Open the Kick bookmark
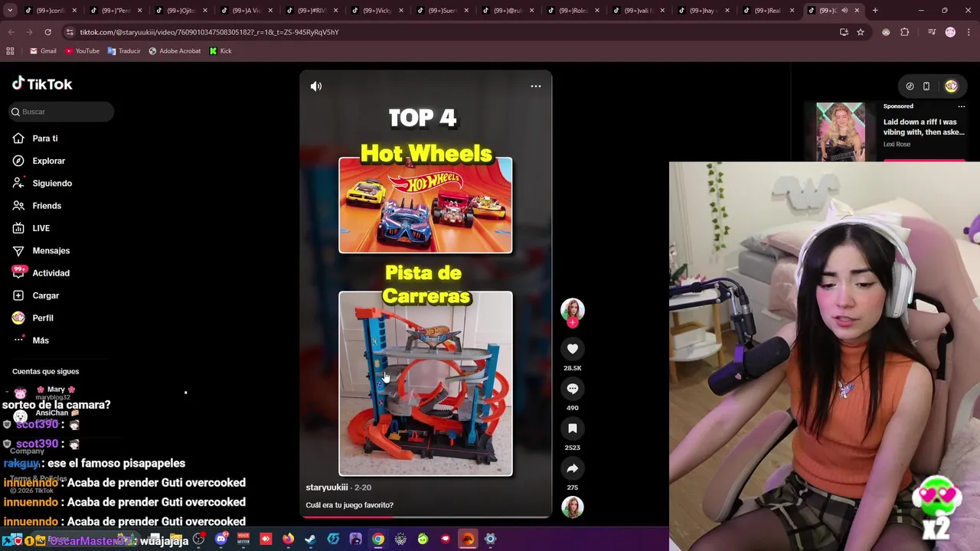The height and width of the screenshot is (551, 980). (x=220, y=51)
